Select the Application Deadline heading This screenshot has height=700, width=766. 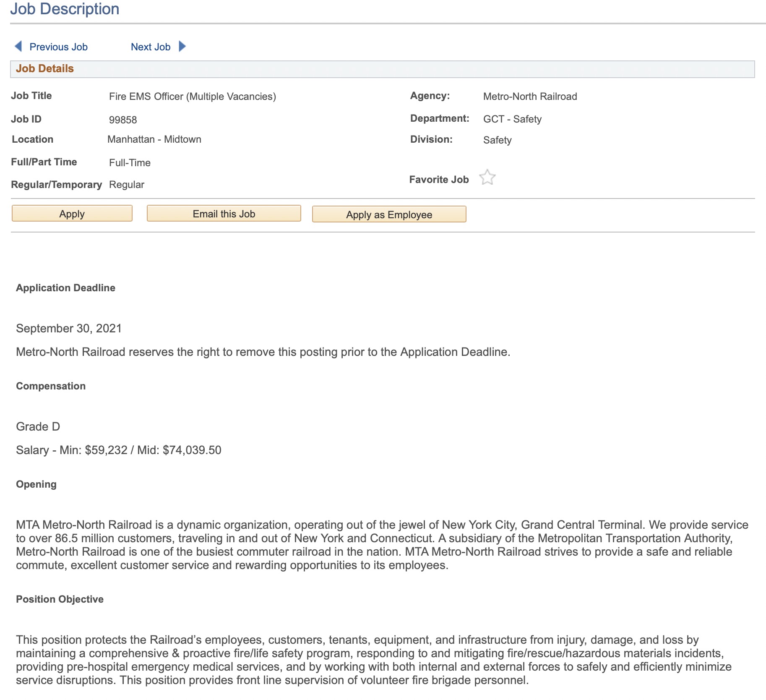(65, 288)
